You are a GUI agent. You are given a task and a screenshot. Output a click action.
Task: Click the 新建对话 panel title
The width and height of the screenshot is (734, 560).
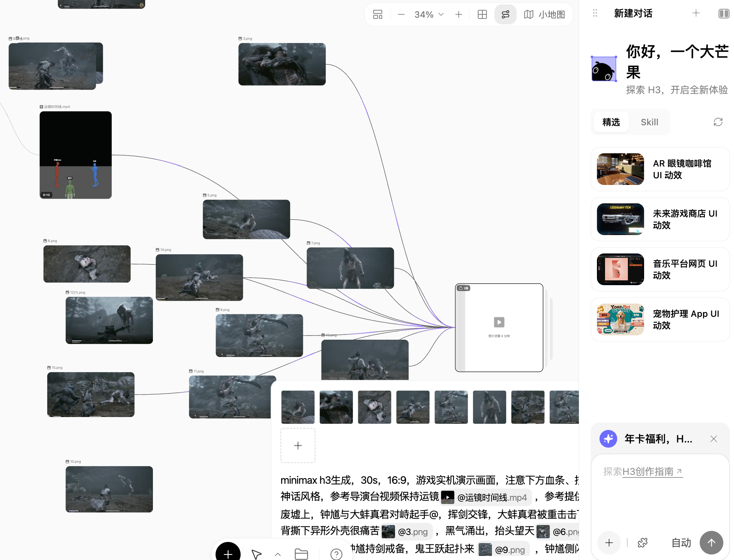633,13
